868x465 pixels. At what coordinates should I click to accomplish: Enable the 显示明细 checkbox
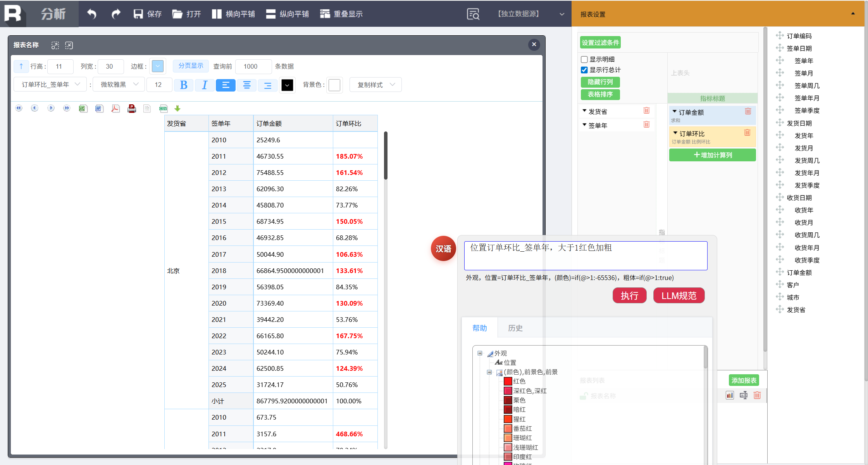tap(584, 59)
